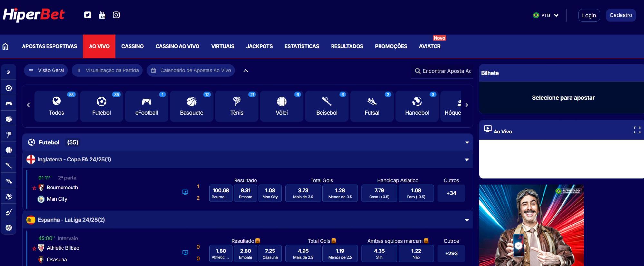
Task: Expand the left sidebar with double-arrow icon
Action: pyautogui.click(x=9, y=72)
